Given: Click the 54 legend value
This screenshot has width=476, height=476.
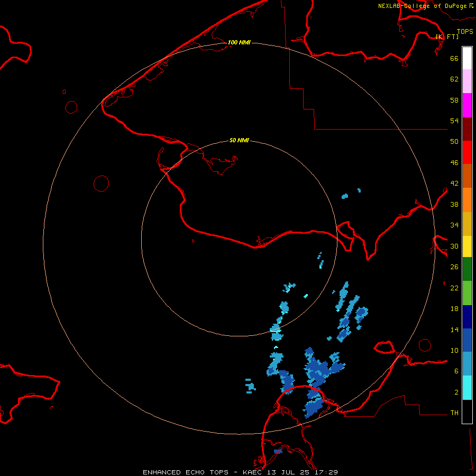Looking at the screenshot, I should 454,121.
